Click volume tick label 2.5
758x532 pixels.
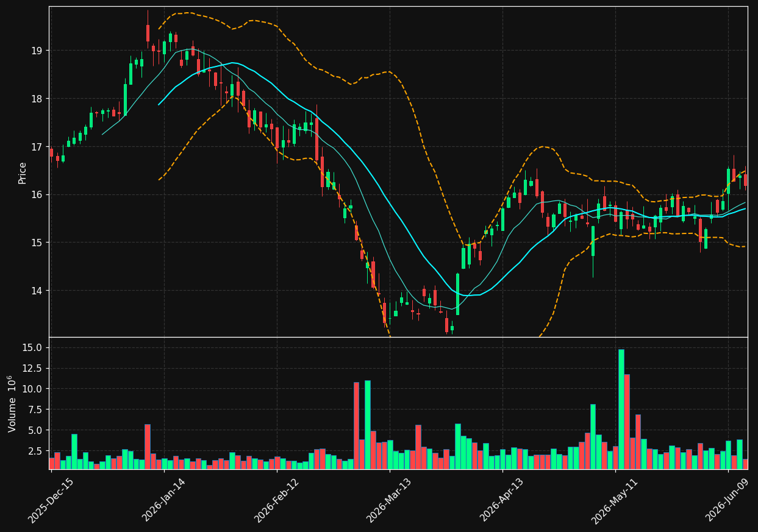point(35,451)
